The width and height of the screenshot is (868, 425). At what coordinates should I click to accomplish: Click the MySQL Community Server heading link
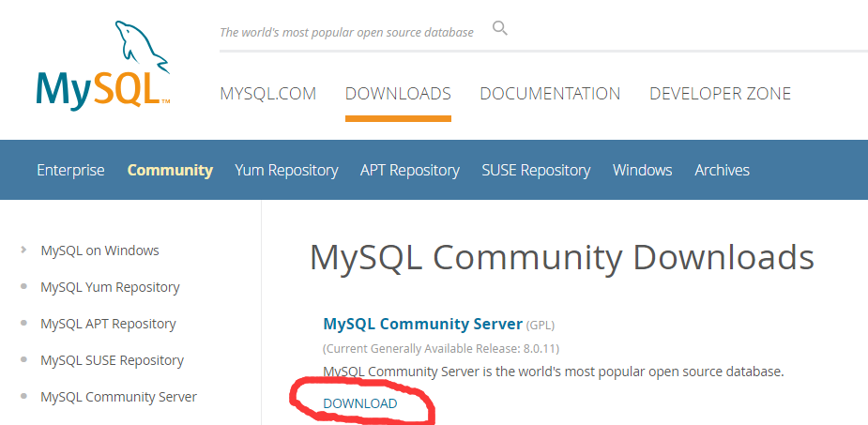[422, 324]
